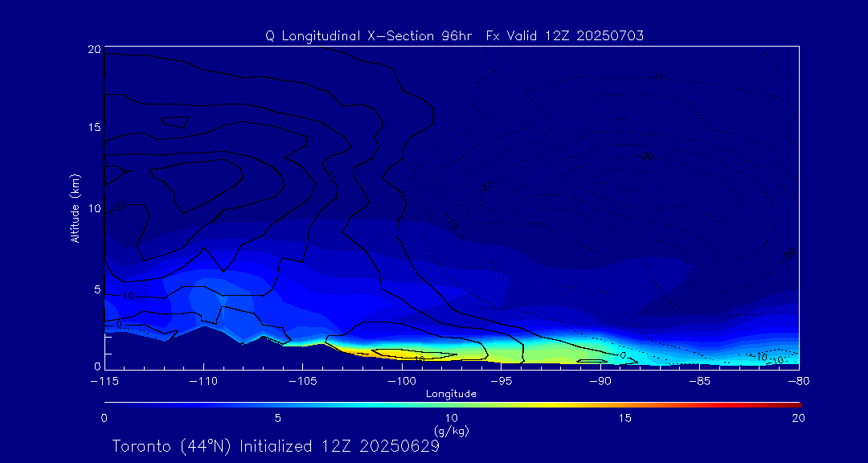The image size is (868, 463).
Task: Click the longitude tick label '-80'
Action: (x=799, y=381)
